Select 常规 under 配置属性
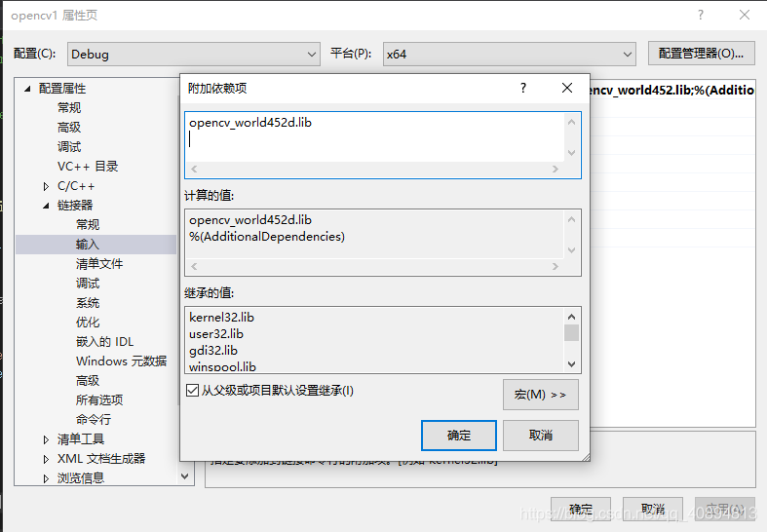 (69, 107)
